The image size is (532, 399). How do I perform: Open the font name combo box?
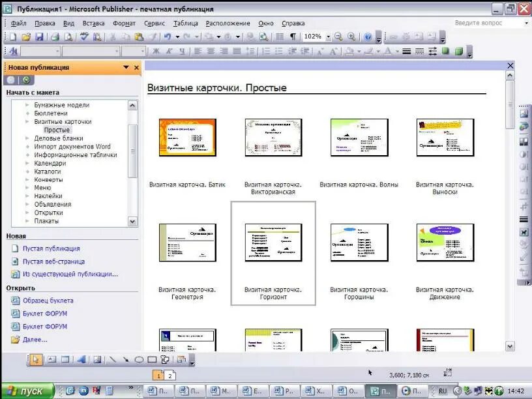point(91,52)
